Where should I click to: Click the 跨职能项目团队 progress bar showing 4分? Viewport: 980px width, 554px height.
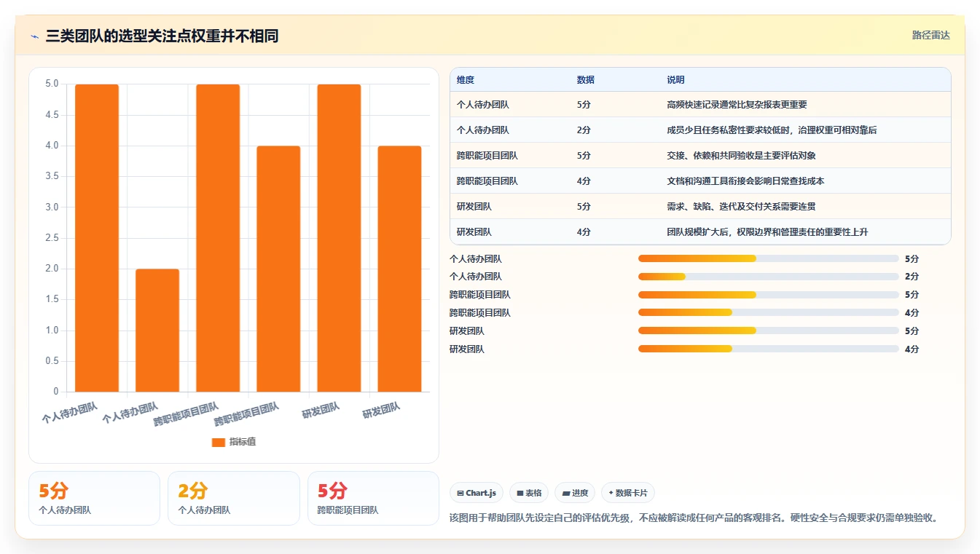(769, 313)
